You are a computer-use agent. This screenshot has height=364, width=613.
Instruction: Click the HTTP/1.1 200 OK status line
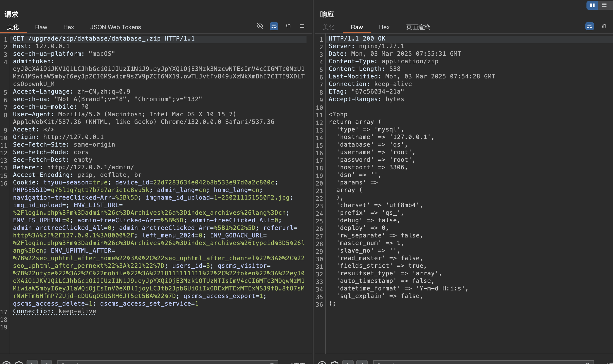pos(357,39)
